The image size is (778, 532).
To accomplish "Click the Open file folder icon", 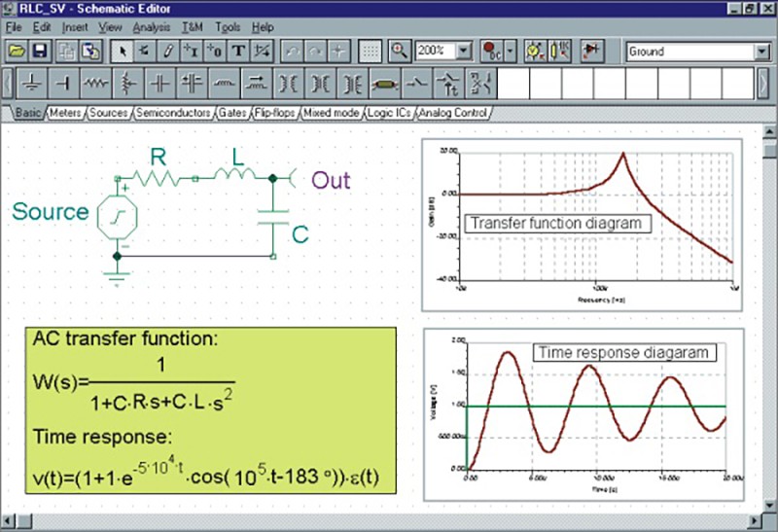I will pos(17,51).
